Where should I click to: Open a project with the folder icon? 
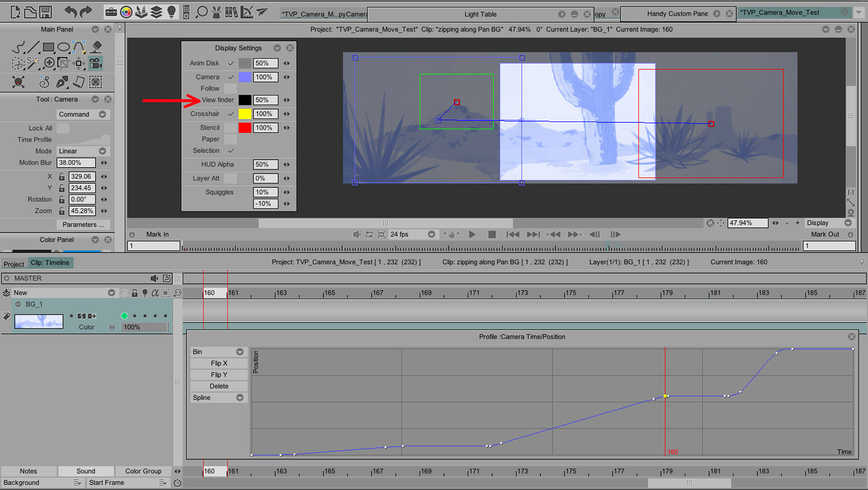[x=30, y=12]
